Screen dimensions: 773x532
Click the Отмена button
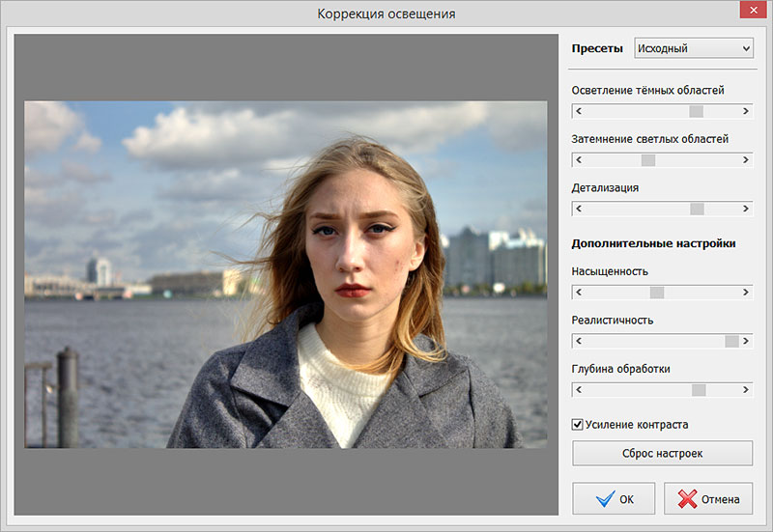click(708, 499)
